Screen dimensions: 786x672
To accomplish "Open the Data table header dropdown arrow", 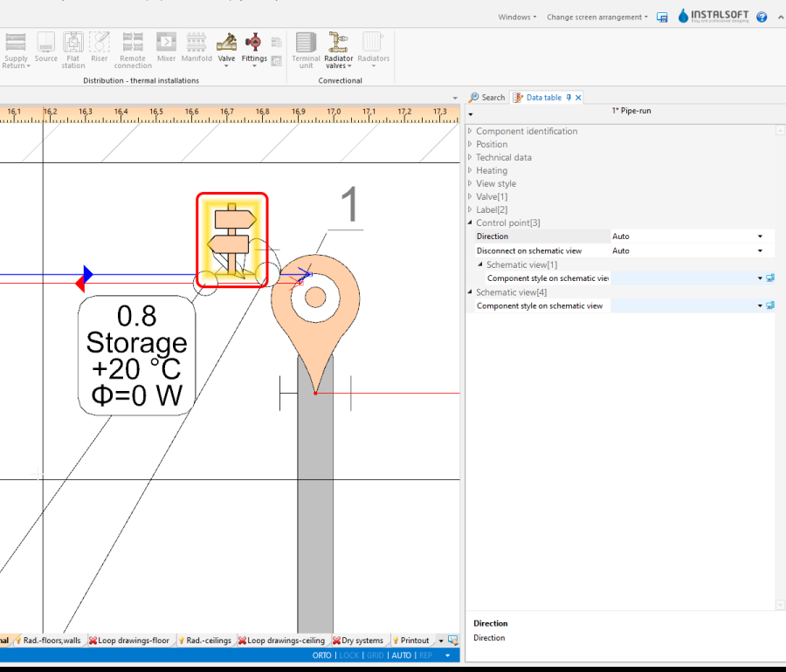I will click(x=470, y=114).
